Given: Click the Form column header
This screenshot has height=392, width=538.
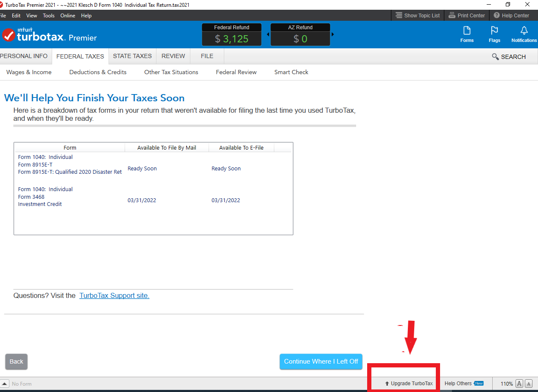Looking at the screenshot, I should pyautogui.click(x=70, y=148).
